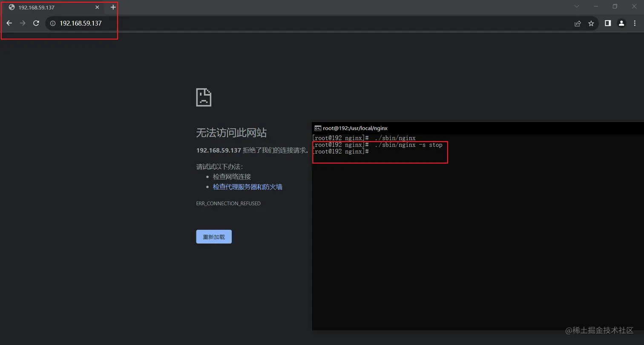Viewport: 644px width, 345px height.
Task: Click the site information icon in address bar
Action: click(52, 23)
